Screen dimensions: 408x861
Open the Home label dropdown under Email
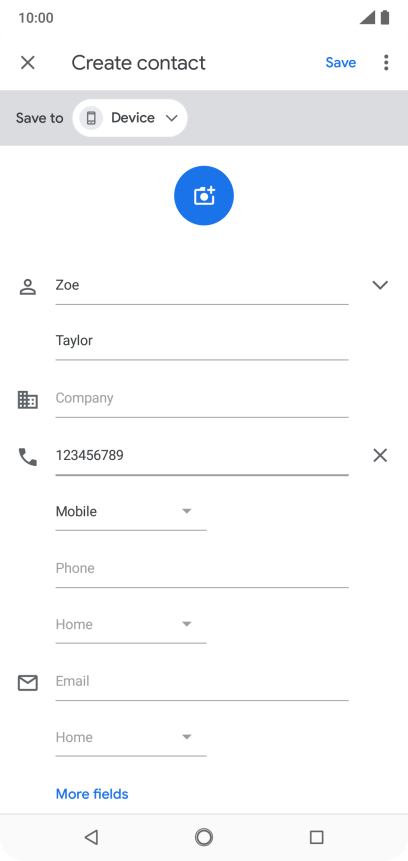pos(131,737)
